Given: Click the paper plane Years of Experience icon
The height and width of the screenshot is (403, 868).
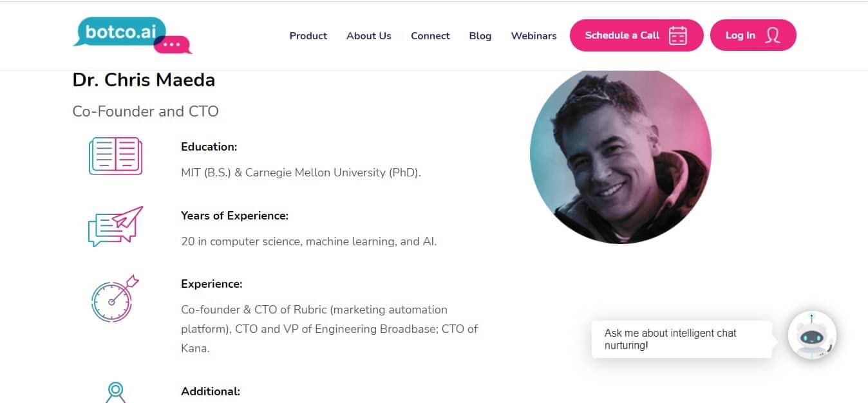Looking at the screenshot, I should tap(115, 226).
